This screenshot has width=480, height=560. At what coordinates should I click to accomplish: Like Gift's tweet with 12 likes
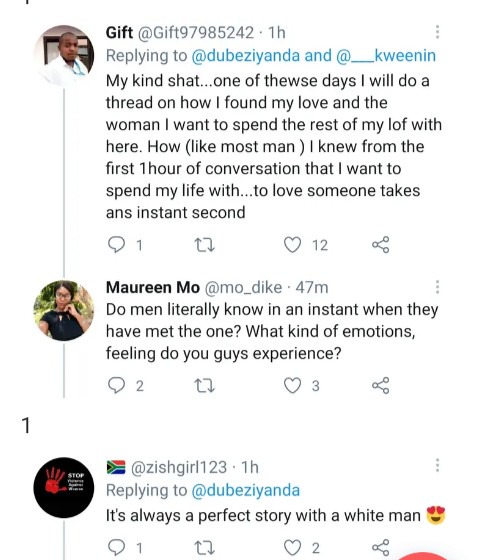(292, 245)
